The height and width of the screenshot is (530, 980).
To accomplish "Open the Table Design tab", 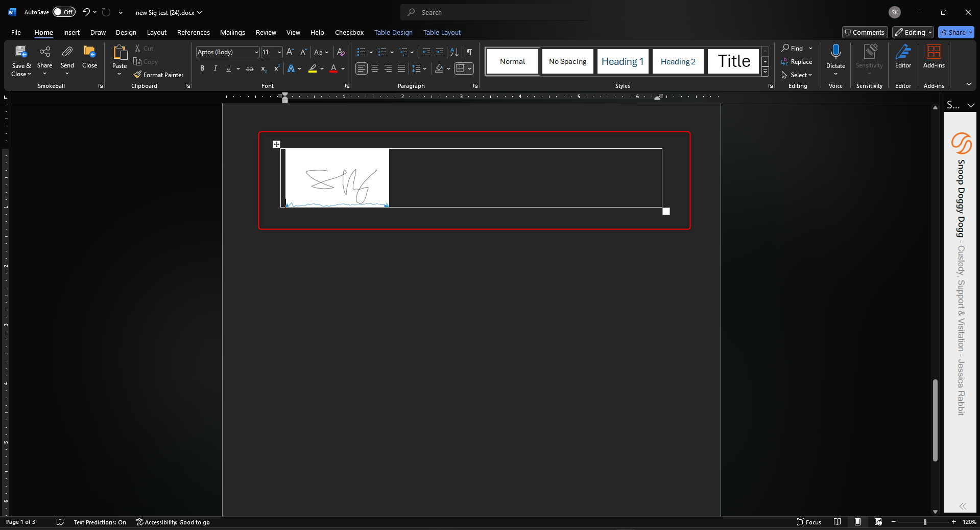I will coord(393,32).
